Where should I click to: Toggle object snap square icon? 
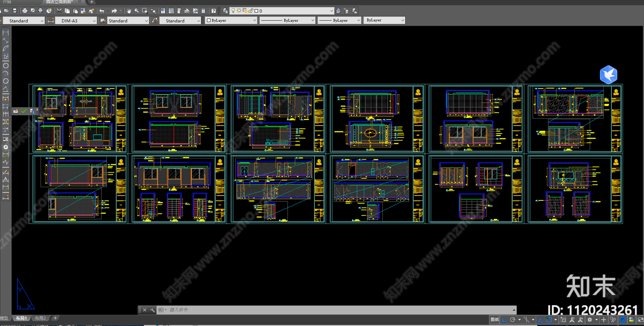coord(549,320)
